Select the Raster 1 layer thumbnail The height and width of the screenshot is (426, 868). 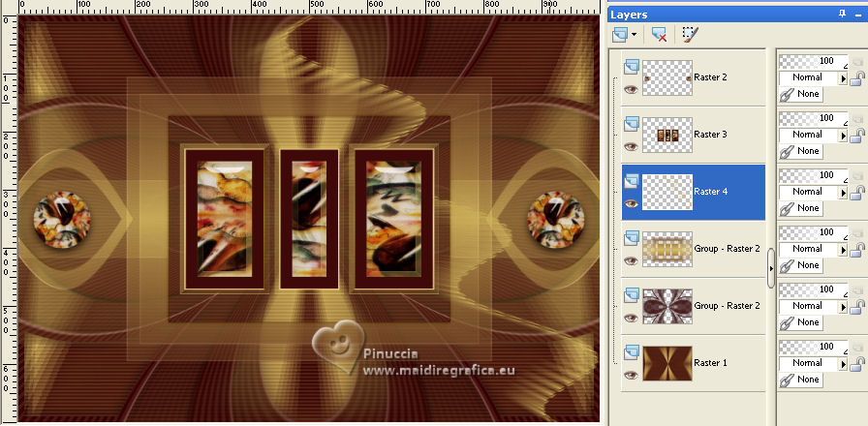pos(667,363)
